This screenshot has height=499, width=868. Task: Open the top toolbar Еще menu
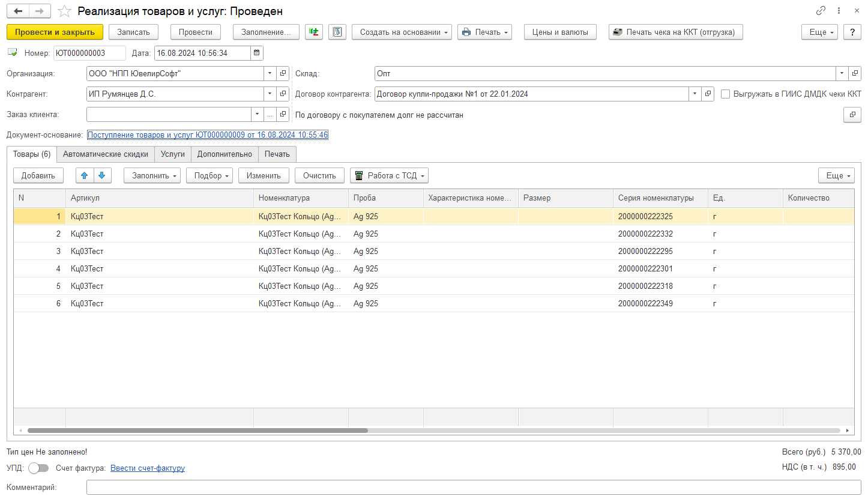tap(820, 32)
